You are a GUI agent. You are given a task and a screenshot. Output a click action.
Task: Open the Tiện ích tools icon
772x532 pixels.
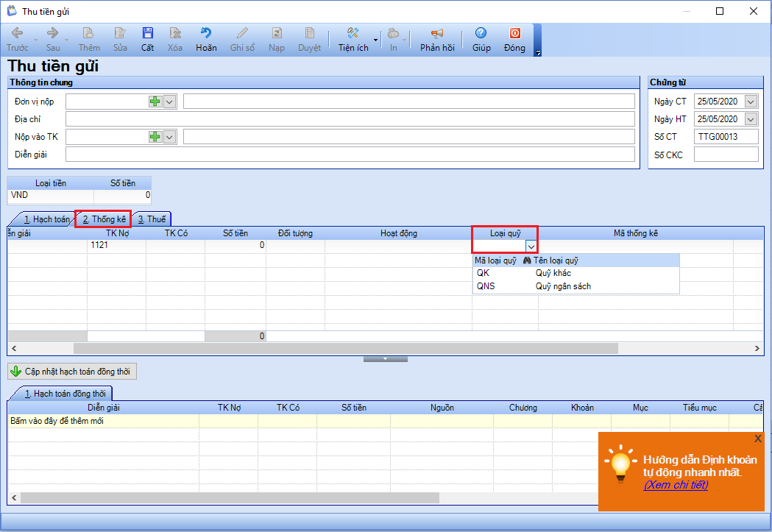tap(353, 34)
